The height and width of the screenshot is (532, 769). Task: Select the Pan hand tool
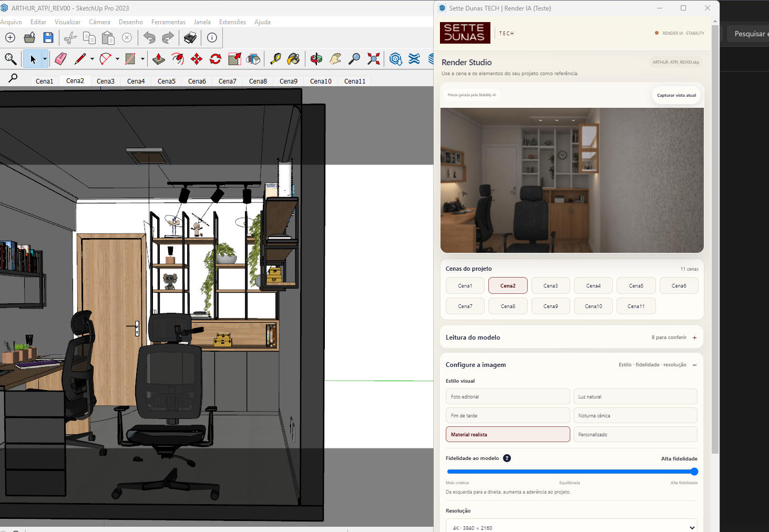(335, 59)
